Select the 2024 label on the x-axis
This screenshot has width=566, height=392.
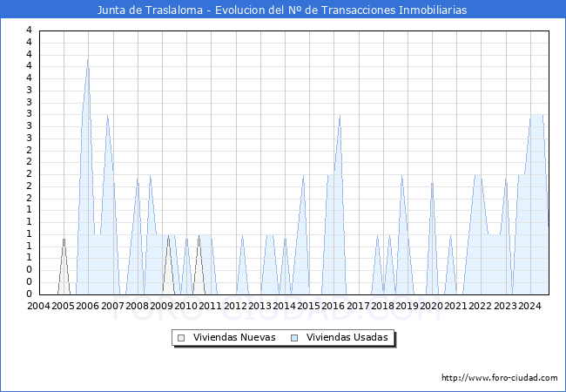(529, 306)
